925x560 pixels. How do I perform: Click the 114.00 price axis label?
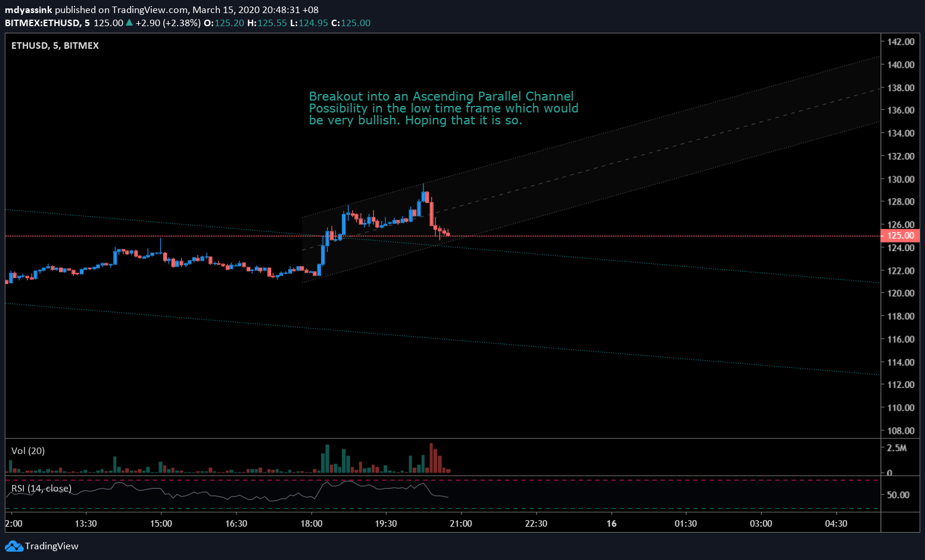[901, 362]
